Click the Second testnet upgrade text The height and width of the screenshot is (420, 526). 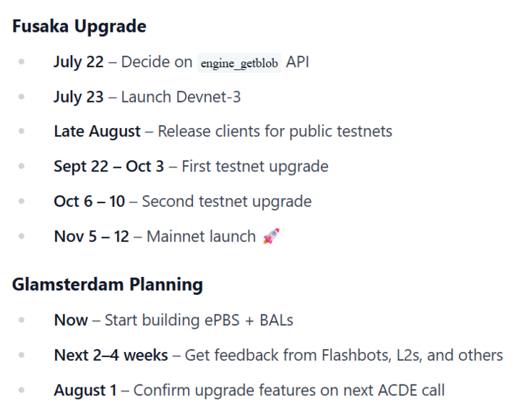point(226,201)
